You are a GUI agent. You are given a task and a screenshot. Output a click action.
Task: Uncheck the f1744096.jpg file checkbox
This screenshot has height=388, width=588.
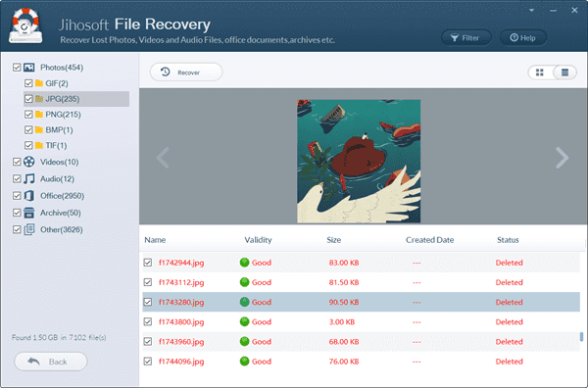pos(148,362)
